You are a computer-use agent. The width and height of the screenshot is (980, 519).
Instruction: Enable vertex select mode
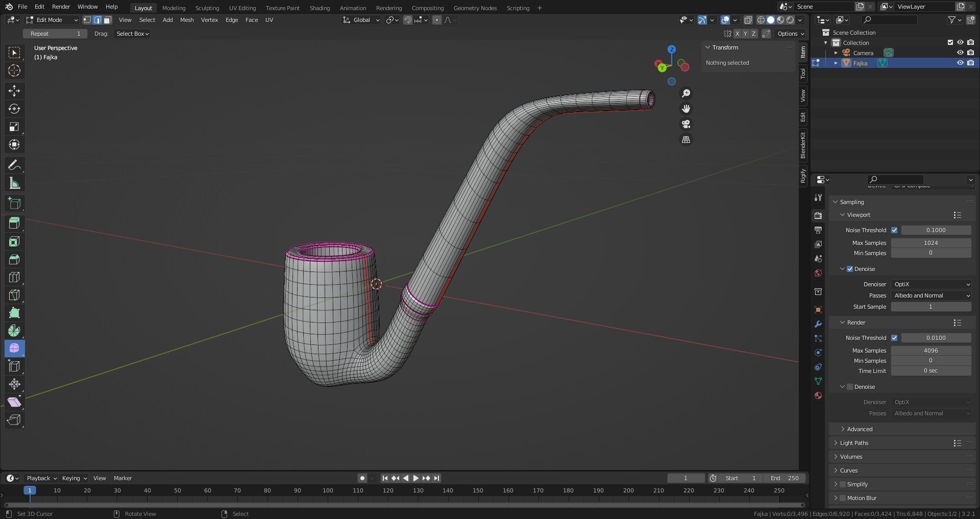(x=87, y=20)
